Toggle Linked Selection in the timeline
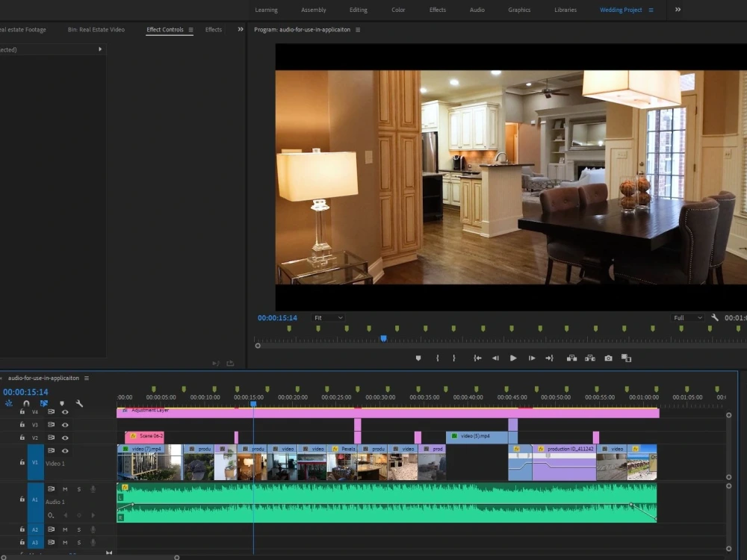The image size is (747, 560). pos(44,403)
